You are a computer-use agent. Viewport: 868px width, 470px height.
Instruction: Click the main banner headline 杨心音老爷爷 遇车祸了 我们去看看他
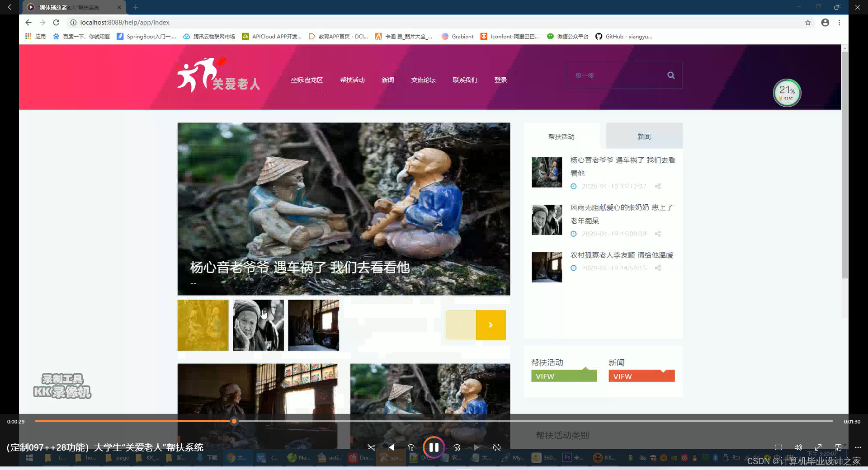tap(300, 268)
